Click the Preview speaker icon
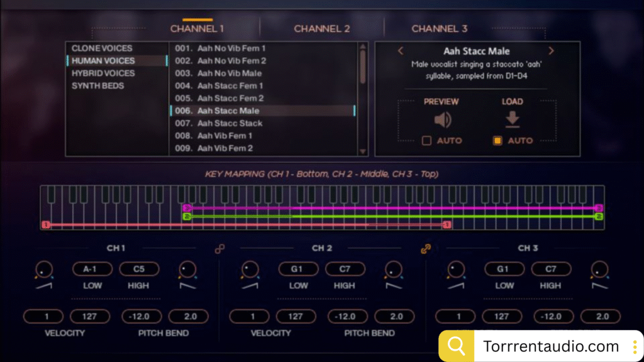Image resolution: width=644 pixels, height=362 pixels. pyautogui.click(x=441, y=120)
